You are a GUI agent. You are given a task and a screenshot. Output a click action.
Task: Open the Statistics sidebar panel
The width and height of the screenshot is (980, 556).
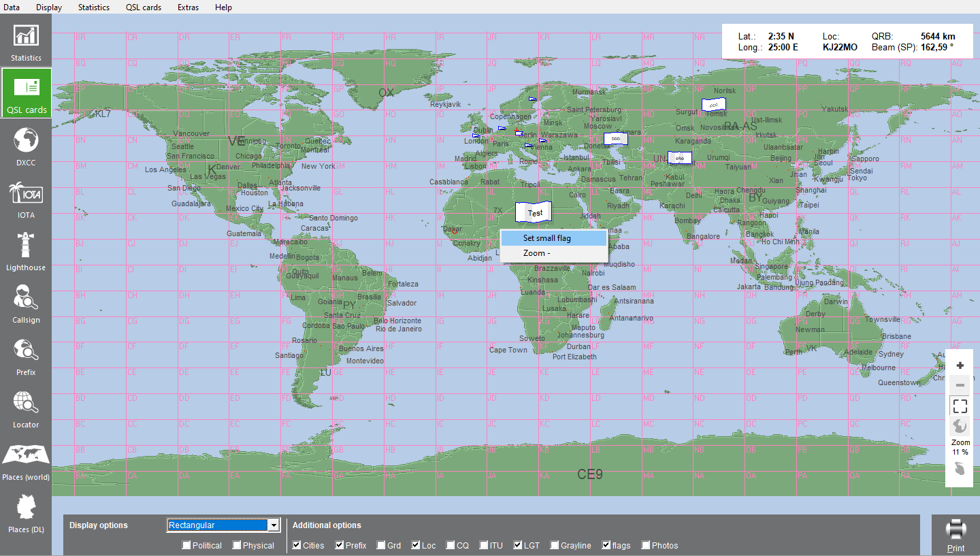26,42
